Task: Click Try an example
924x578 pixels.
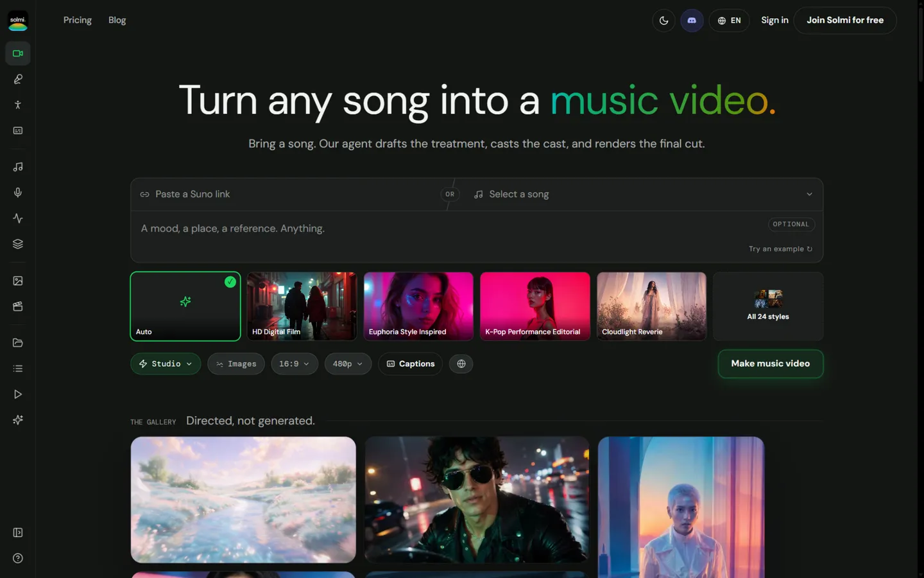Action: tap(780, 249)
